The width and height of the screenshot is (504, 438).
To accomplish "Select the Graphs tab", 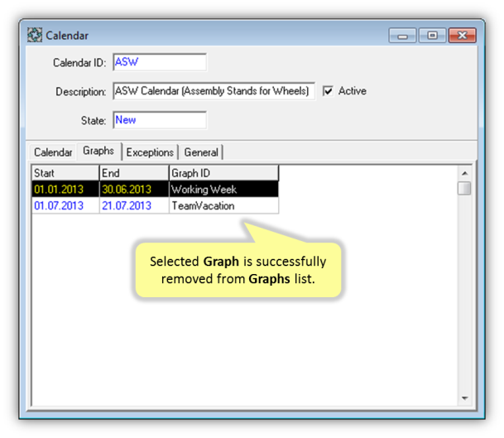I will 98,151.
